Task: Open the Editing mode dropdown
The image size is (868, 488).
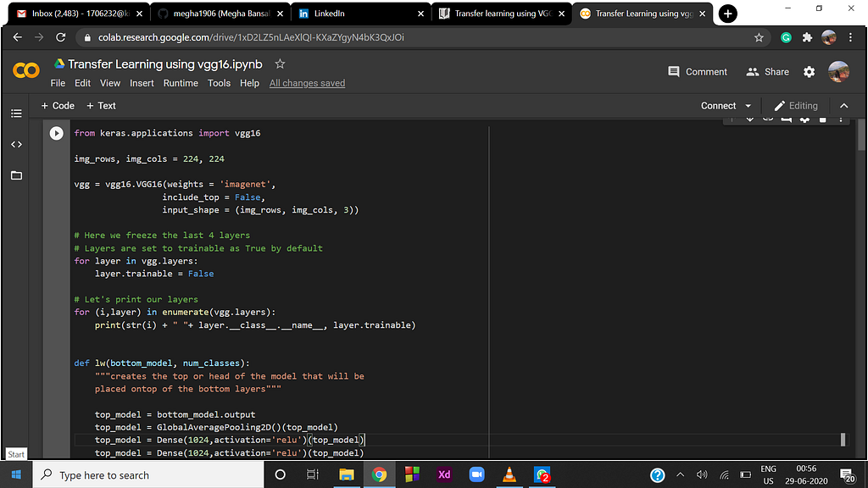Action: coord(795,106)
